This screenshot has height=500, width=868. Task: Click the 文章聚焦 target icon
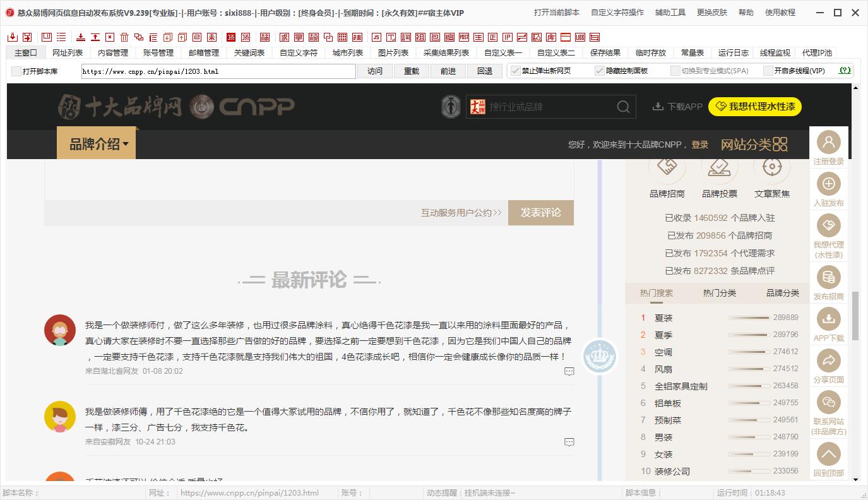pos(772,167)
